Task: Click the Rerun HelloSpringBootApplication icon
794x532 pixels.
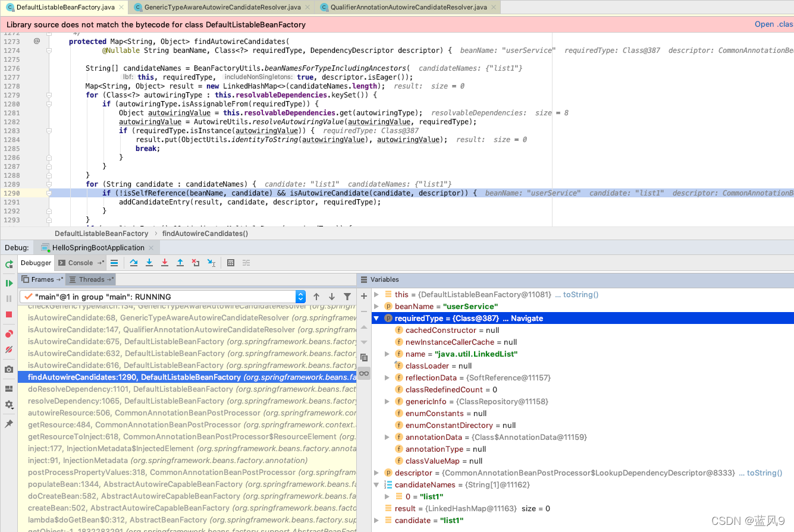Action: click(9, 264)
